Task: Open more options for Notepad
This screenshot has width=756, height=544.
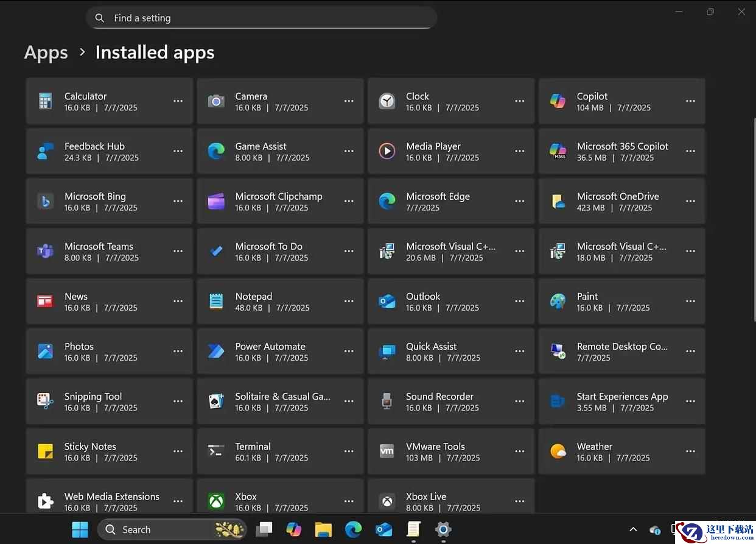Action: [349, 301]
